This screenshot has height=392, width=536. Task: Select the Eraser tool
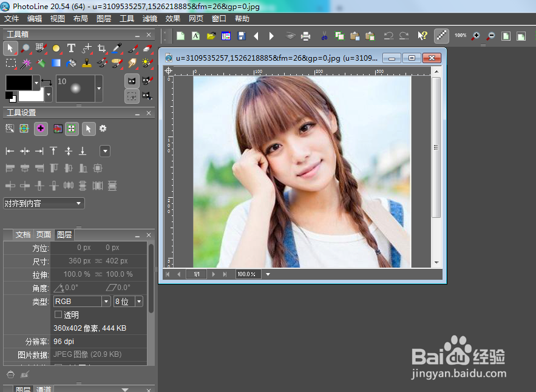pyautogui.click(x=148, y=48)
